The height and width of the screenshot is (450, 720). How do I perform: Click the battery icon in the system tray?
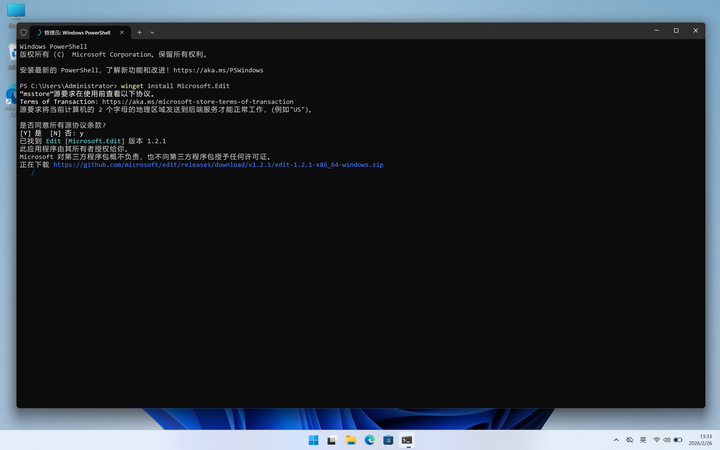[x=678, y=440]
